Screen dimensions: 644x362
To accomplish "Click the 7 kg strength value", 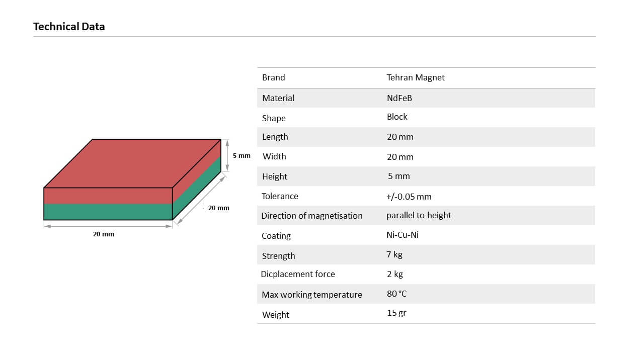I will point(394,254).
